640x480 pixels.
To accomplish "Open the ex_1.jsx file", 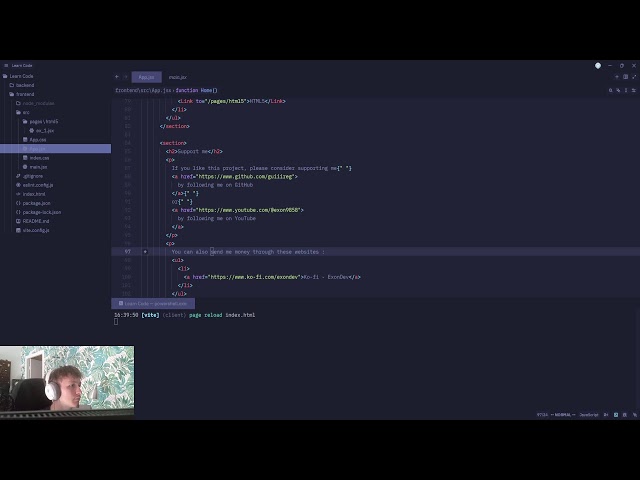I will [x=41, y=131].
